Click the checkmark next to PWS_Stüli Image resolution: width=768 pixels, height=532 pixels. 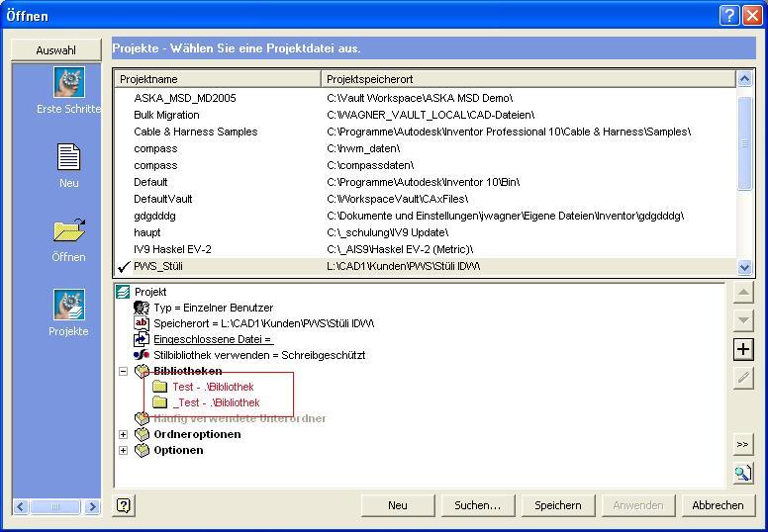coord(125,267)
